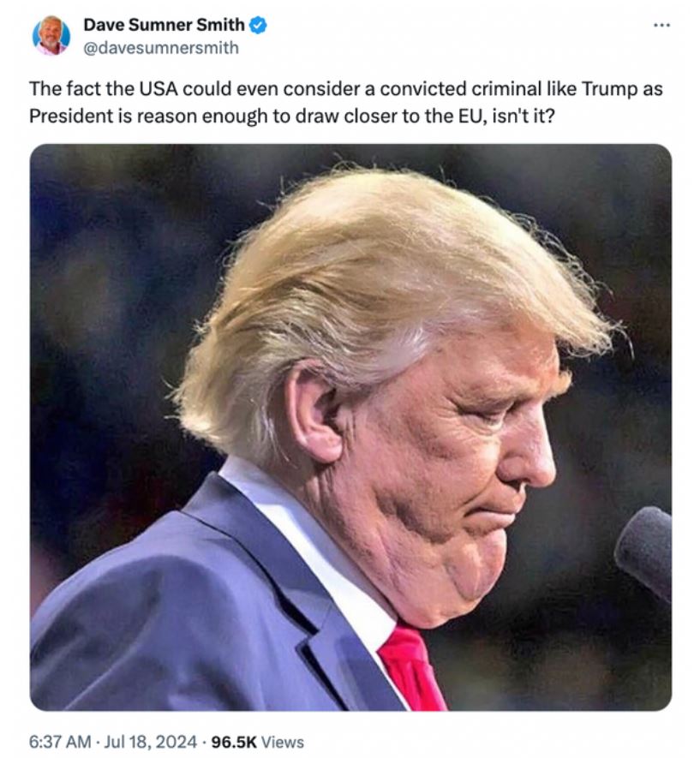The height and width of the screenshot is (758, 700).
Task: Click the microphone shown in the photo
Action: (644, 552)
